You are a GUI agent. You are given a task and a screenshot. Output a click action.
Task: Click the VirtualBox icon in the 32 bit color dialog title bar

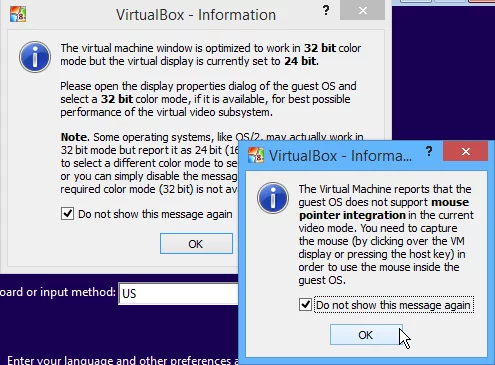(18, 14)
